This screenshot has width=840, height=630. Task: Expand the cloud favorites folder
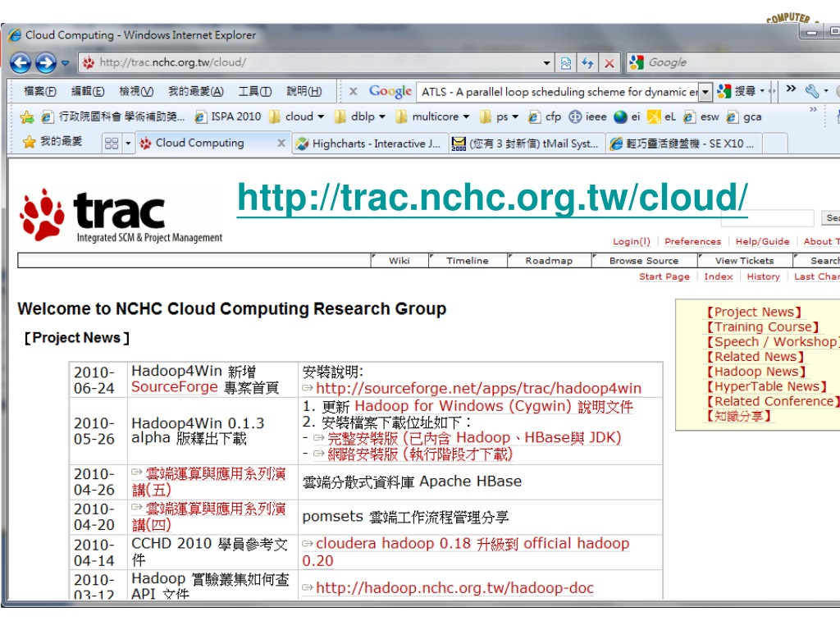(297, 116)
